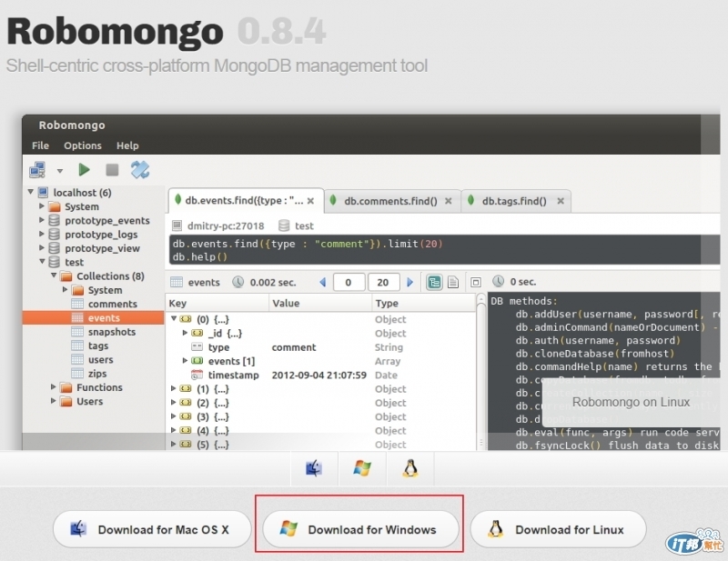Click the test database label above query
This screenshot has width=728, height=561.
click(304, 226)
